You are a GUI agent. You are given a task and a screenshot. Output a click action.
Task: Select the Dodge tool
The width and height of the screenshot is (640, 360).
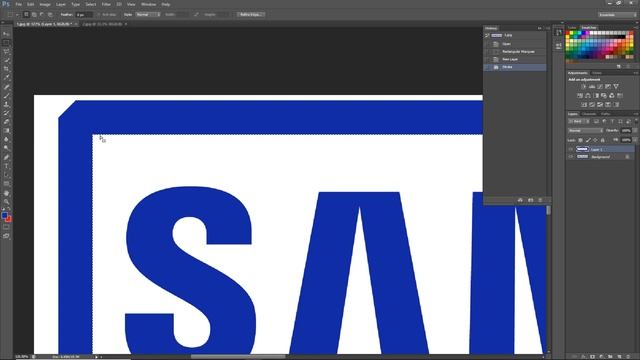6,148
